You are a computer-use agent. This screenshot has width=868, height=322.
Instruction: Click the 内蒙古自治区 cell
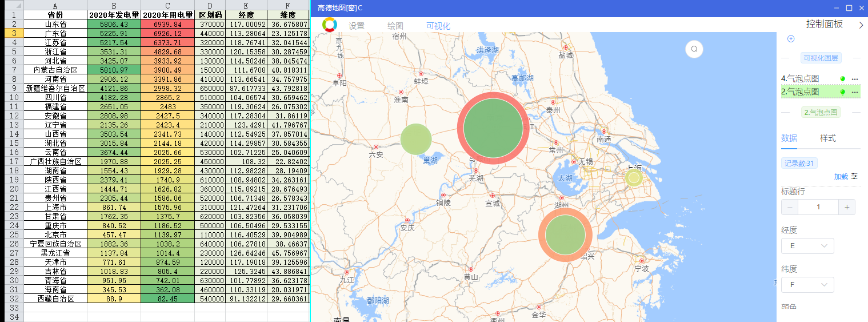[55, 70]
